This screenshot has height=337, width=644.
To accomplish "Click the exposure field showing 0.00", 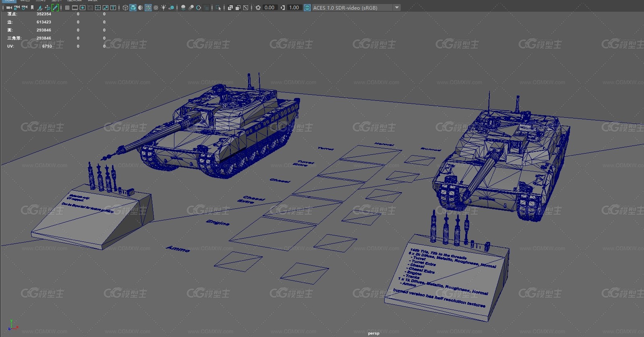I will tap(270, 8).
